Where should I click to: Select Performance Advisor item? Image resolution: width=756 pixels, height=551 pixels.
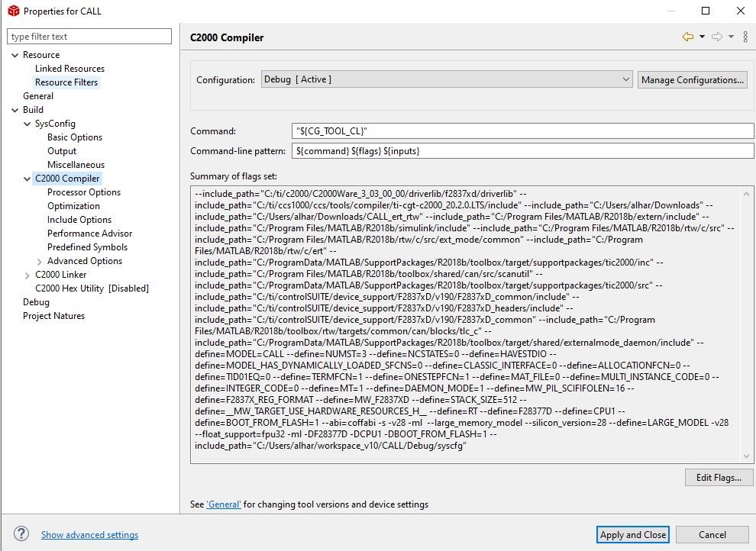(89, 233)
